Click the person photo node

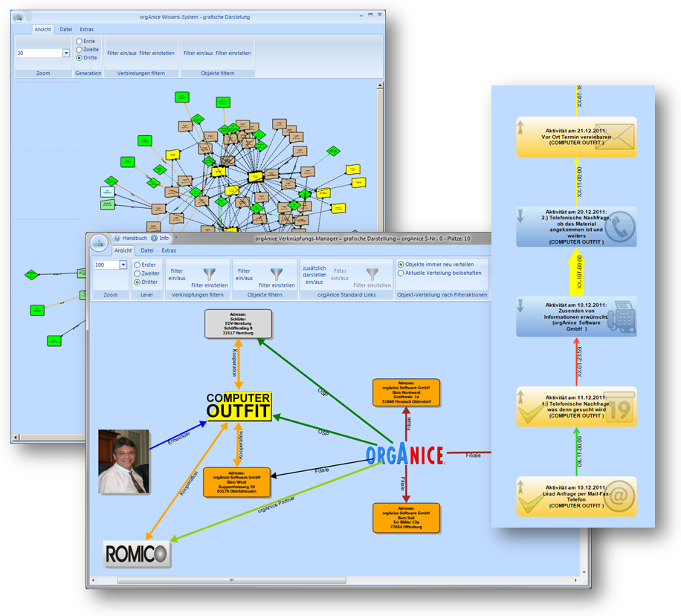(124, 461)
